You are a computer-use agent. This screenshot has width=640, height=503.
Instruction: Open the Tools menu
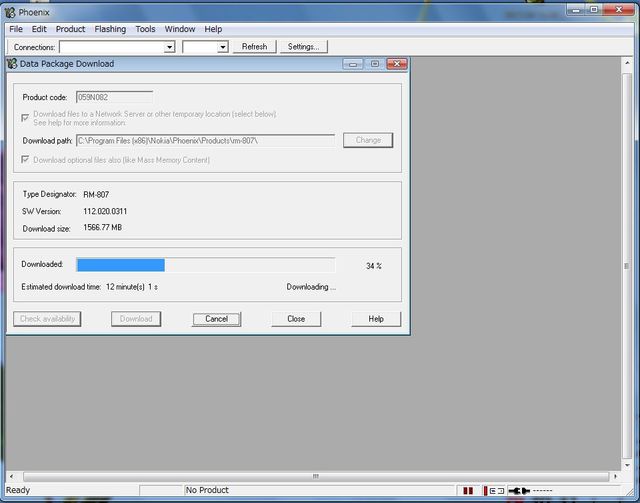point(145,29)
